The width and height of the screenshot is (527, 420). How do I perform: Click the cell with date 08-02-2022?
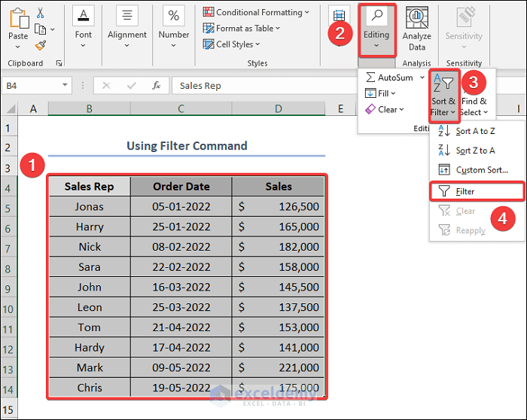click(x=181, y=247)
